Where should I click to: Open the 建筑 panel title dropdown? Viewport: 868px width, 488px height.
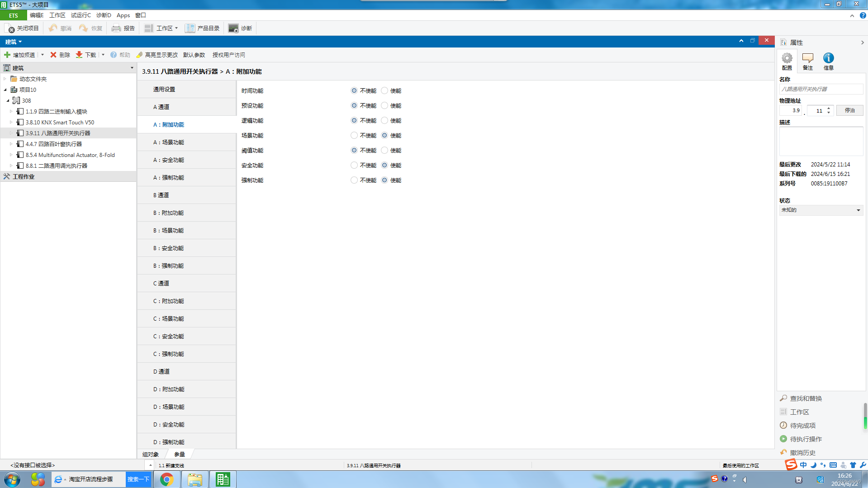[x=14, y=42]
